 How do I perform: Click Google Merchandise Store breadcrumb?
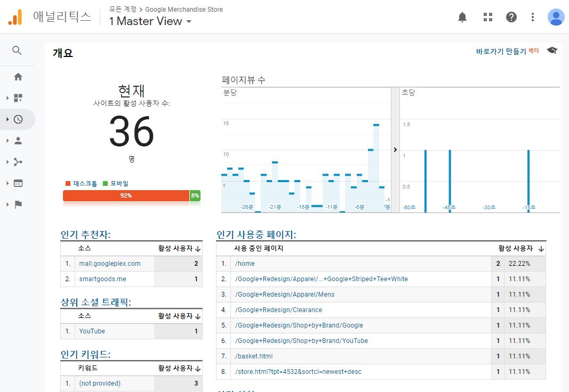pyautogui.click(x=184, y=10)
